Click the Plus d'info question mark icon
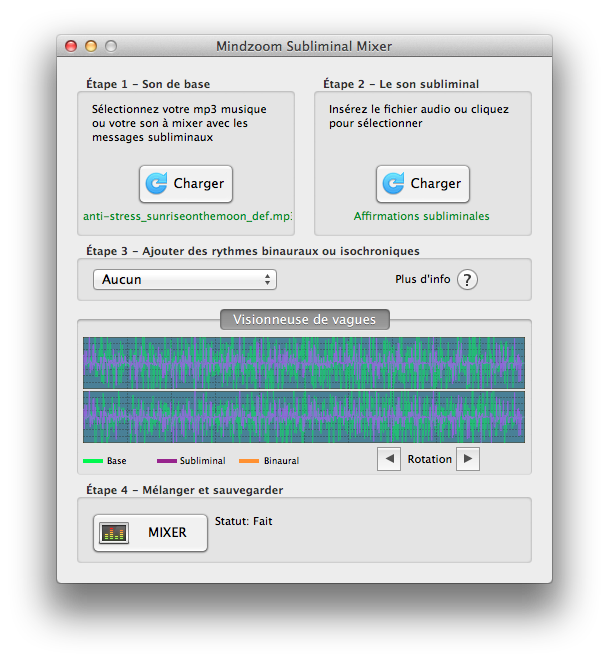This screenshot has height=662, width=609. coord(467,280)
